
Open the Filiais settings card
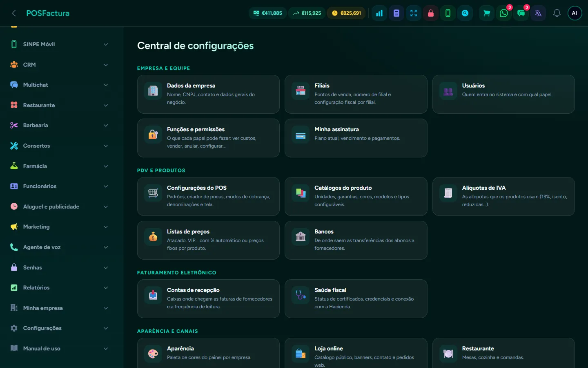pyautogui.click(x=356, y=94)
